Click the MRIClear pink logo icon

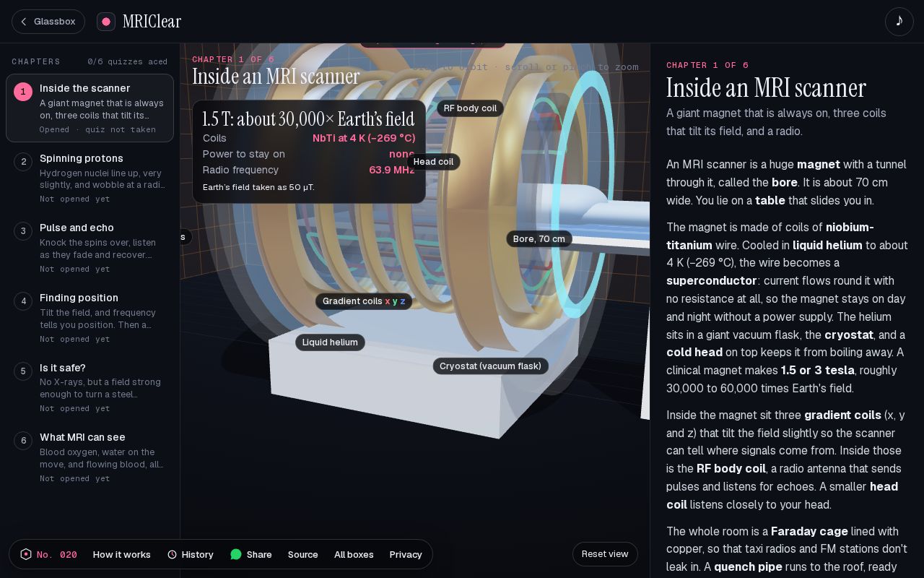(x=106, y=22)
